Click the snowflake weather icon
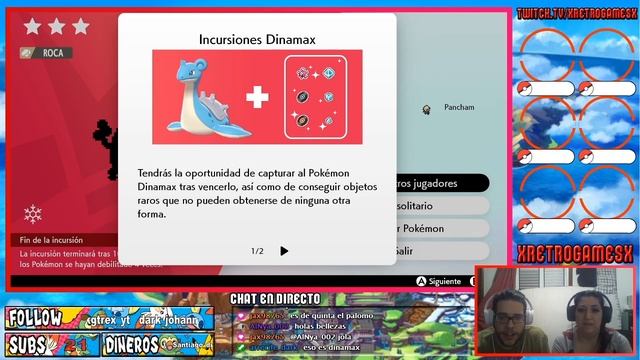 (33, 214)
